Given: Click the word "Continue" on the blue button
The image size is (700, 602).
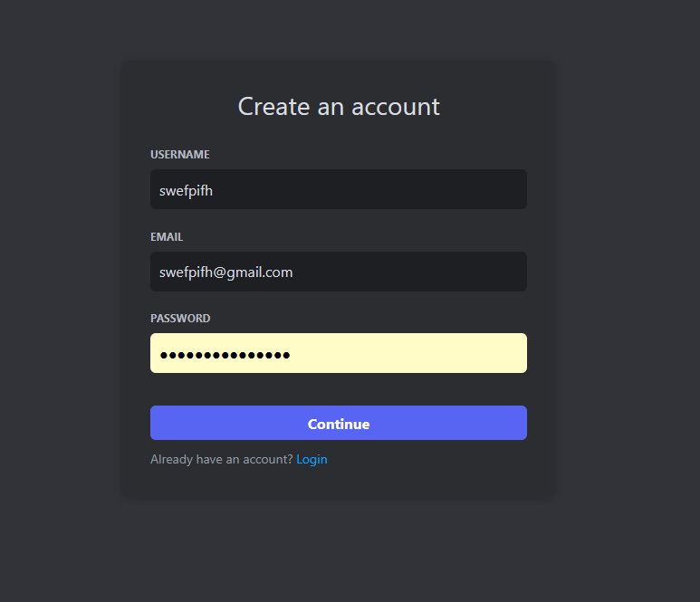Looking at the screenshot, I should [x=339, y=424].
